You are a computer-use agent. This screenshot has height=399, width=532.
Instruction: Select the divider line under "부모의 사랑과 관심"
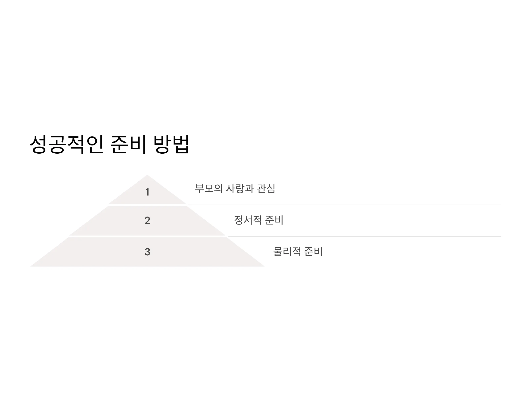pyautogui.click(x=344, y=205)
